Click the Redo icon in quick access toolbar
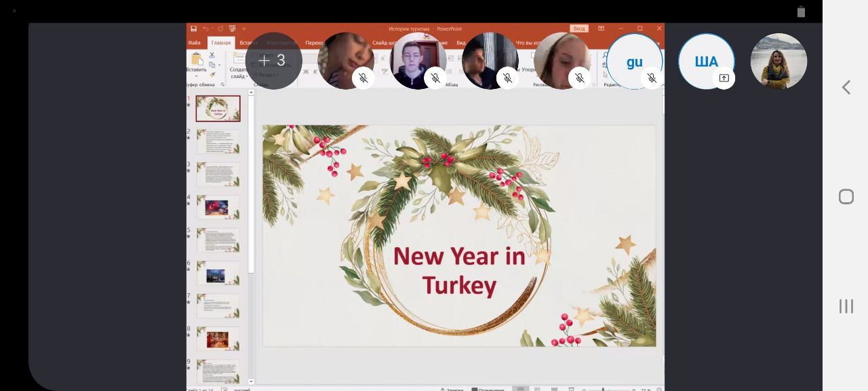The height and width of the screenshot is (391, 868). pyautogui.click(x=220, y=29)
